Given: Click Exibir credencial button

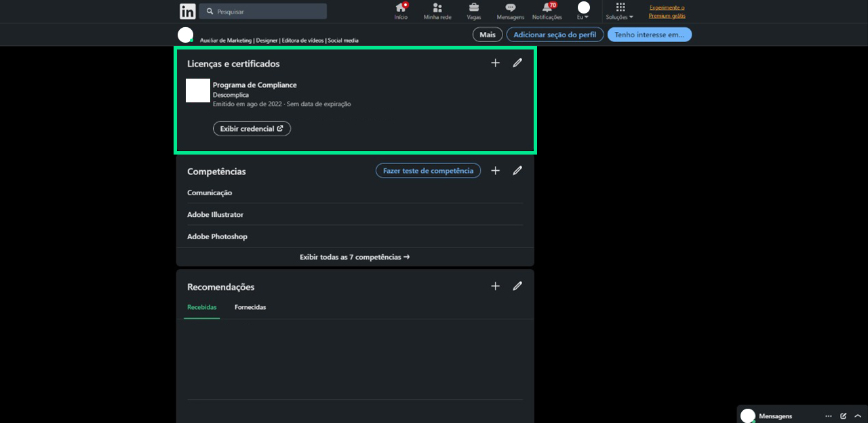Looking at the screenshot, I should pyautogui.click(x=252, y=129).
